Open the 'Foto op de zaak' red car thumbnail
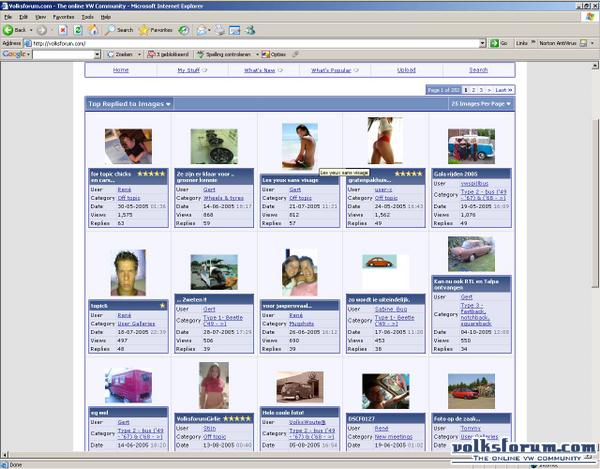The width and height of the screenshot is (600, 469). point(471,391)
